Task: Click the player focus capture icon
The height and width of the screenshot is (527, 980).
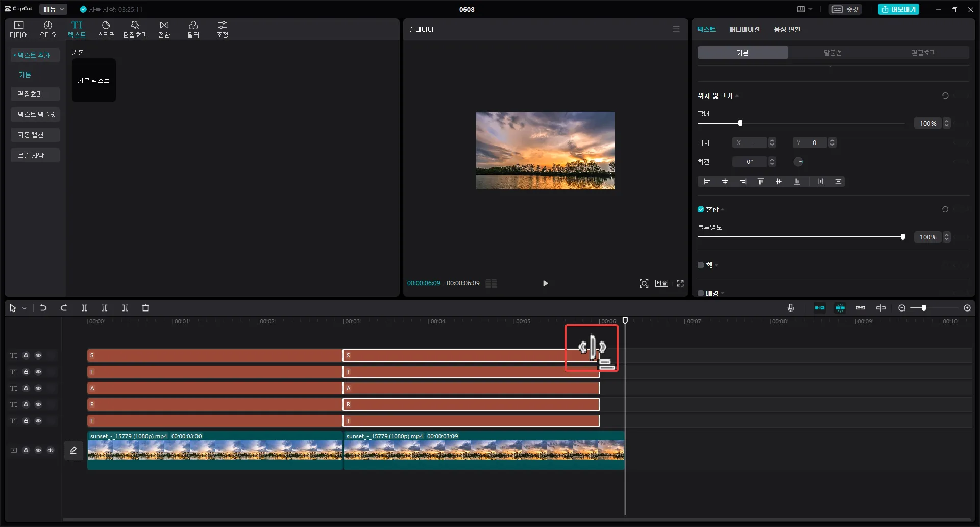Action: tap(644, 283)
